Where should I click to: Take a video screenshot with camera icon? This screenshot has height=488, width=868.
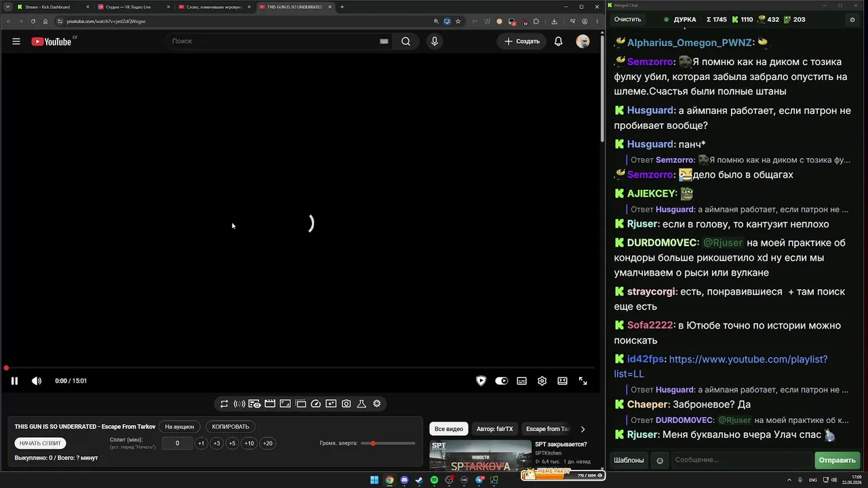tap(347, 404)
